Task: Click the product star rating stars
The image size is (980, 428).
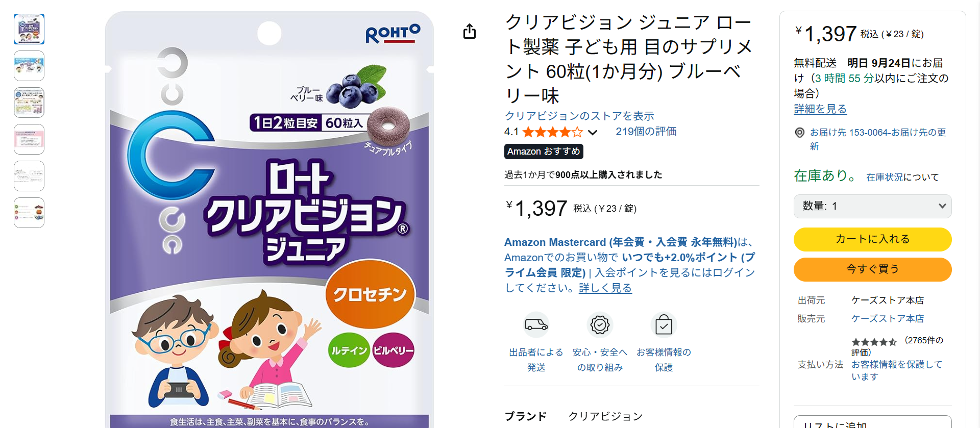Action: point(552,132)
